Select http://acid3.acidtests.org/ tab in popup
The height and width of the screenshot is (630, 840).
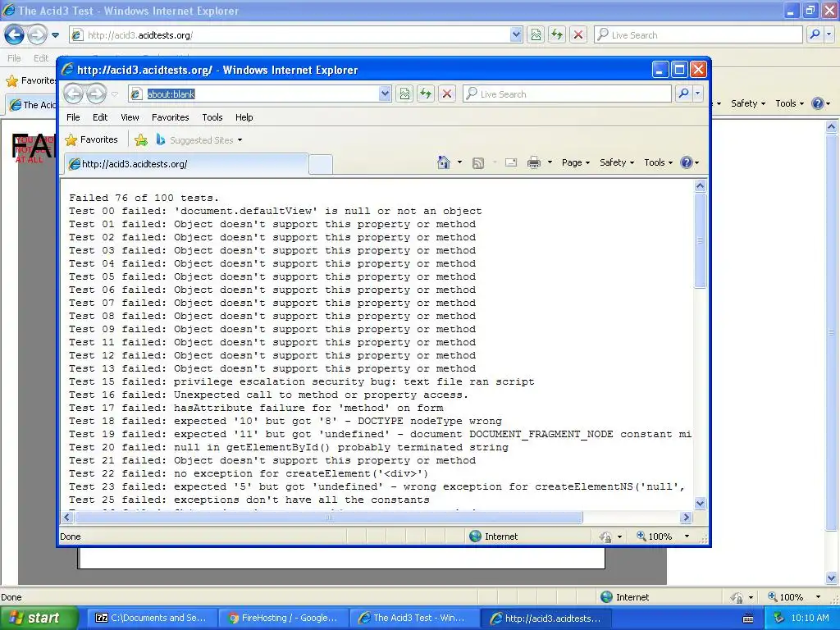click(x=186, y=164)
